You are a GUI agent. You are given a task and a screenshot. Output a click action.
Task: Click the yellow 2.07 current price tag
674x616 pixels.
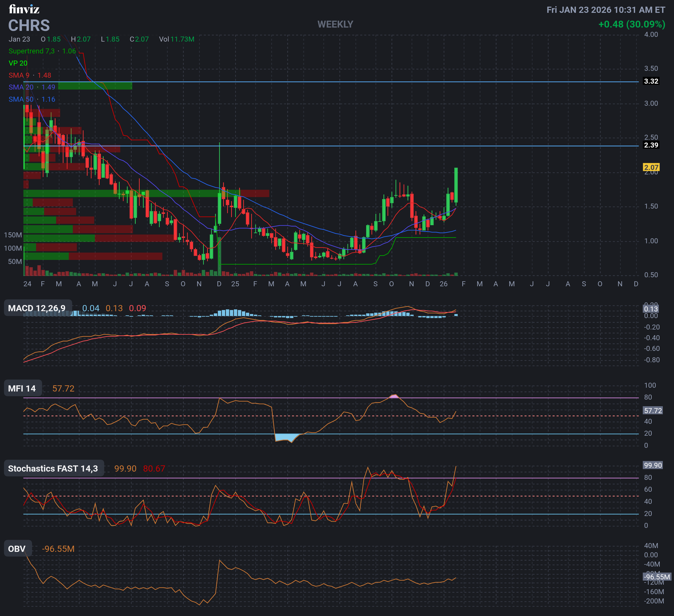(x=651, y=167)
